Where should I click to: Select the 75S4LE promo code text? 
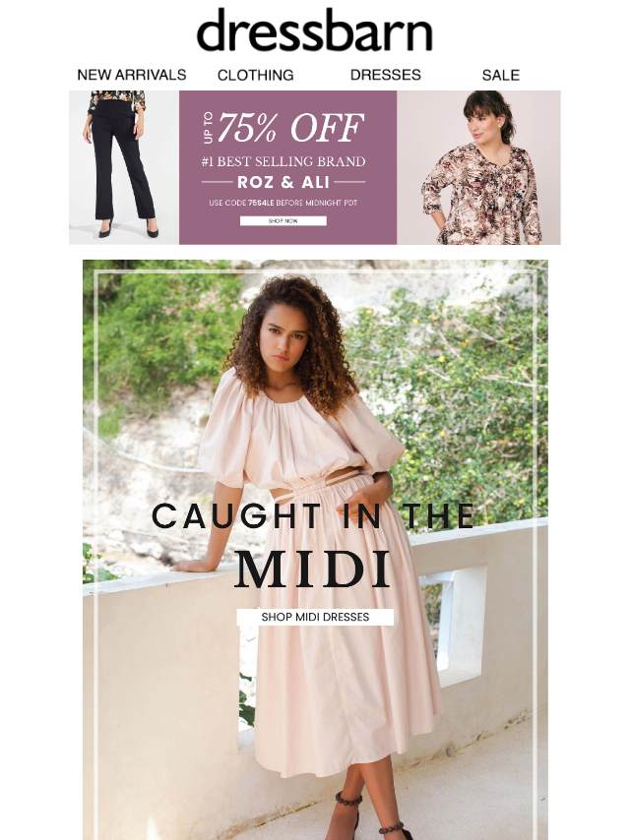pos(261,203)
